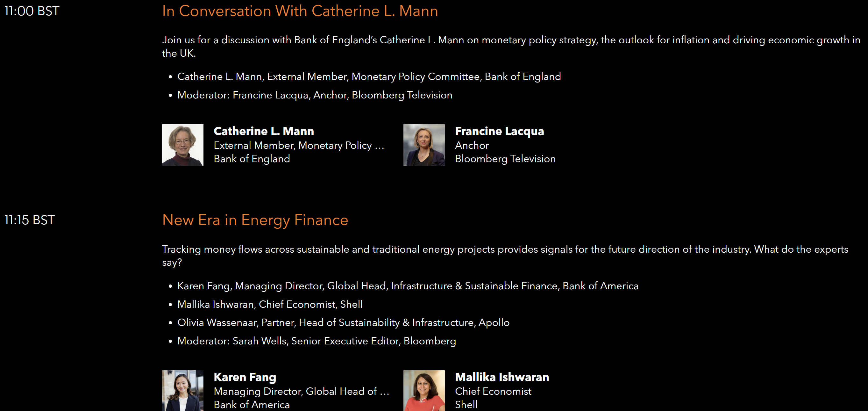Select Mallika Ishwaran's headshot thumbnail

pyautogui.click(x=423, y=390)
